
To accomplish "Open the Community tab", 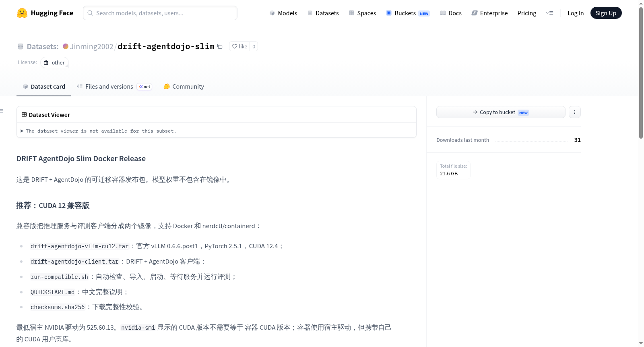I will tap(184, 87).
